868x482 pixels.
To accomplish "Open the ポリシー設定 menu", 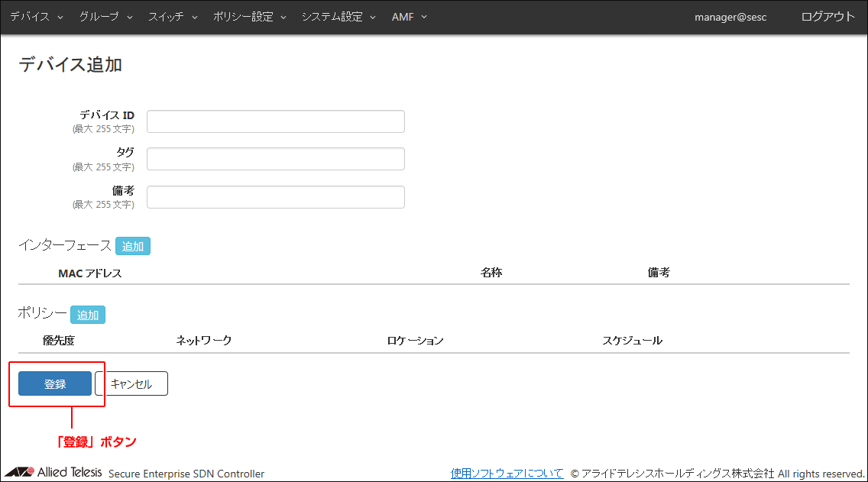I will click(x=250, y=17).
